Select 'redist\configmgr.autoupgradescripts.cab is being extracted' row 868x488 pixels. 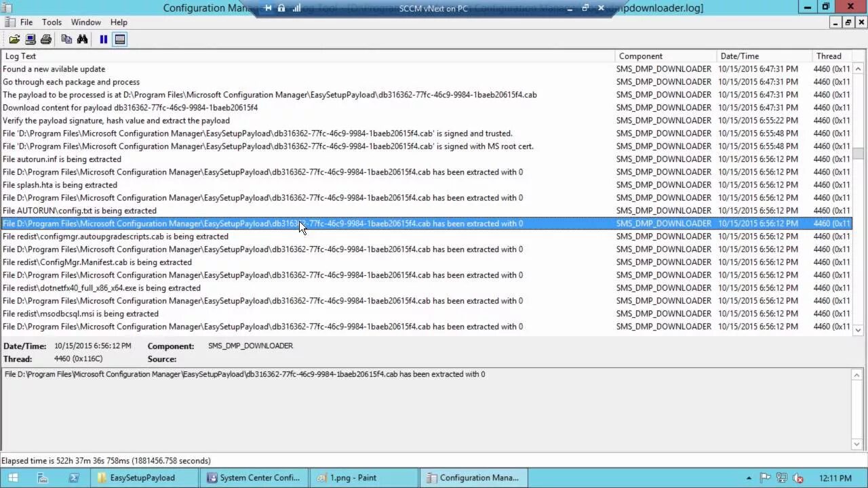[426, 237]
